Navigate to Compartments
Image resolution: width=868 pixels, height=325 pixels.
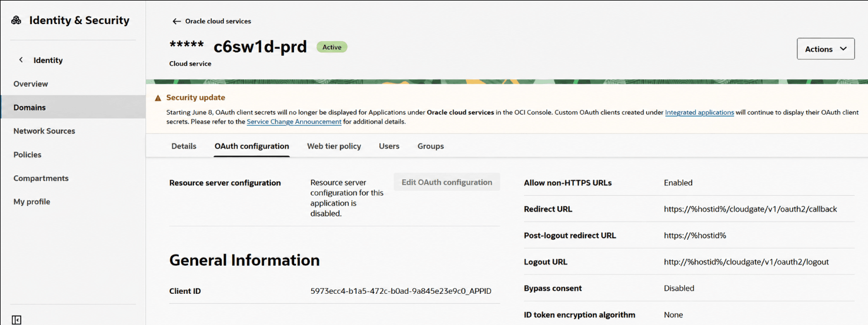pos(41,178)
